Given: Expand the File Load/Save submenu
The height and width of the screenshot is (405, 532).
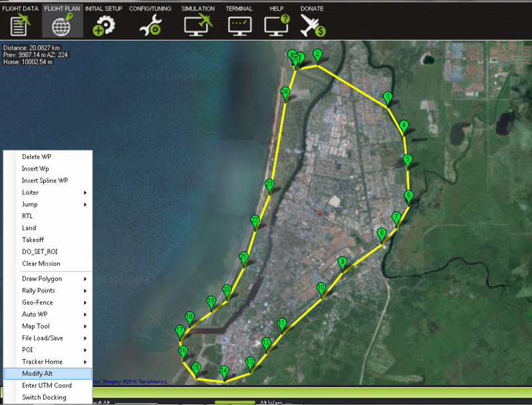Looking at the screenshot, I should point(47,338).
